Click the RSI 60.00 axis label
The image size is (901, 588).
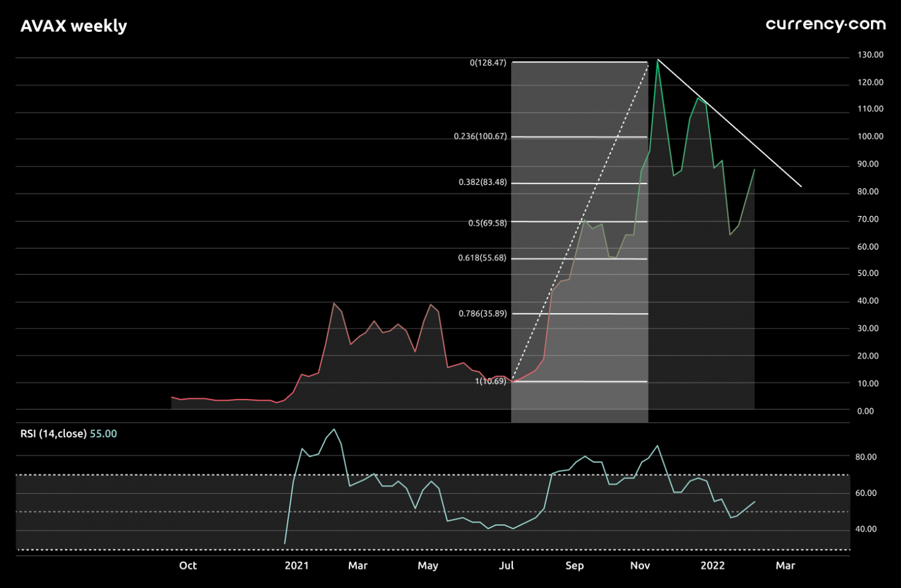click(x=865, y=493)
